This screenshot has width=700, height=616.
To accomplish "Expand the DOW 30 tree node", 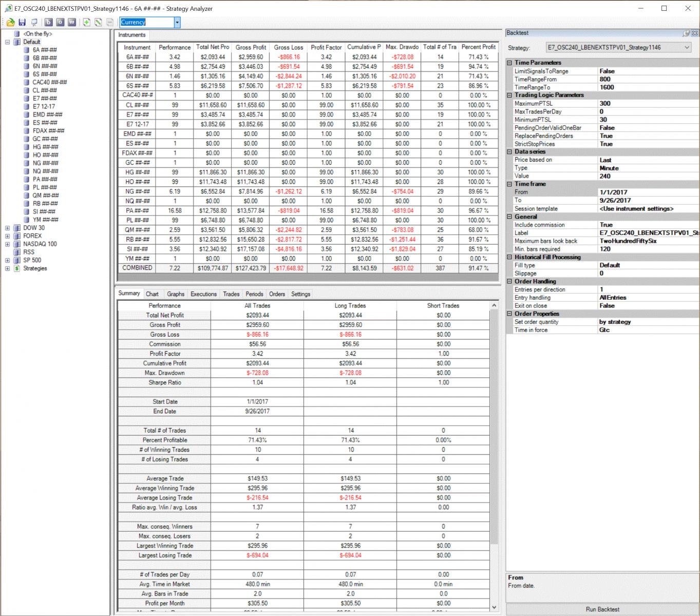I will click(8, 228).
